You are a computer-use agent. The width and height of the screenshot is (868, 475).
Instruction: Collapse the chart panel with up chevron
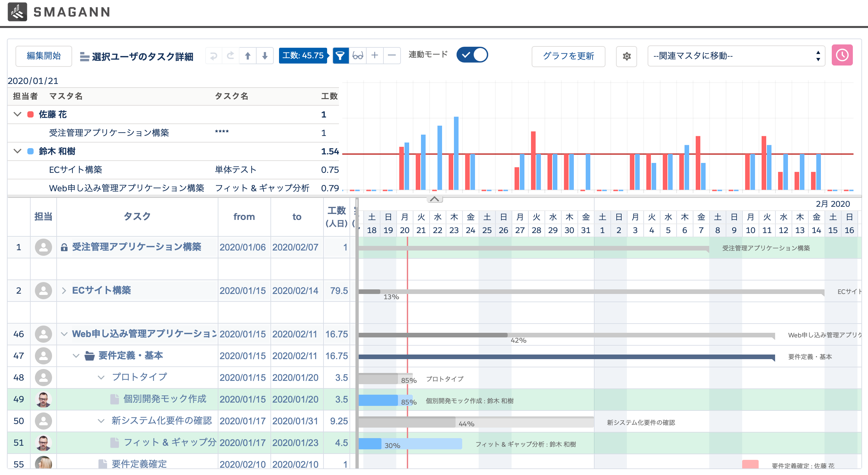(435, 199)
